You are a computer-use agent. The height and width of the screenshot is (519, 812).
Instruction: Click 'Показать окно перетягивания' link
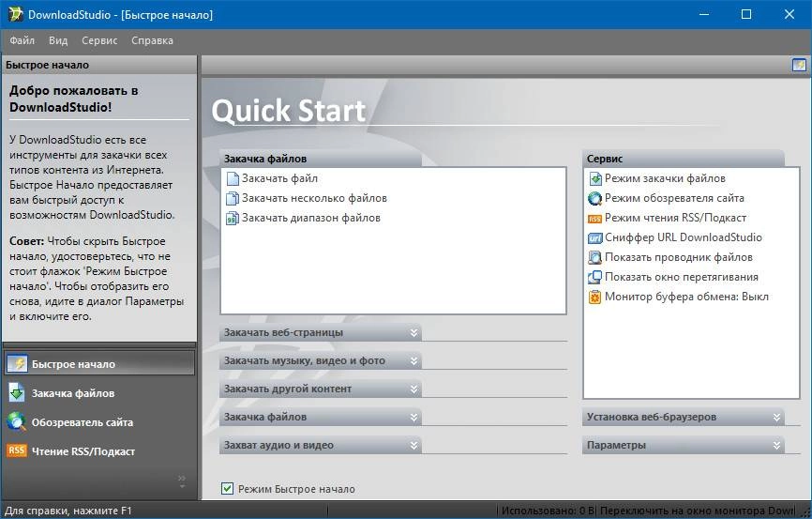[x=682, y=277]
